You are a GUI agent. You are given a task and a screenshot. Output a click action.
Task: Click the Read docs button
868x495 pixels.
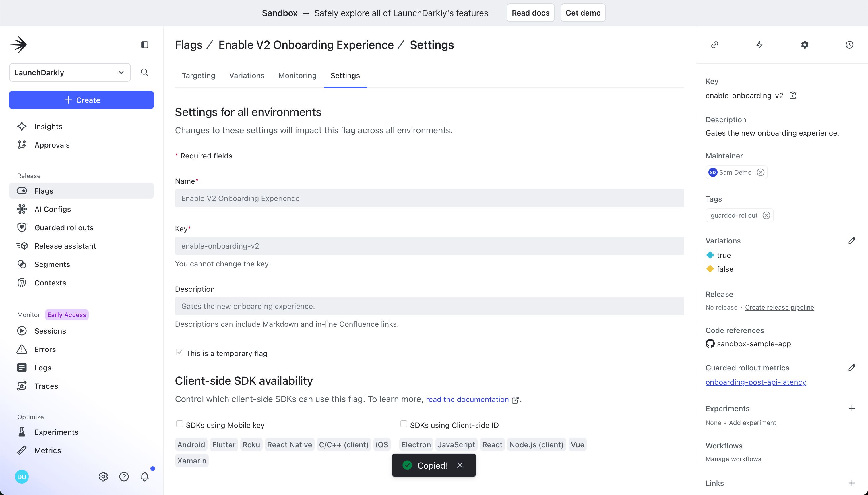530,13
